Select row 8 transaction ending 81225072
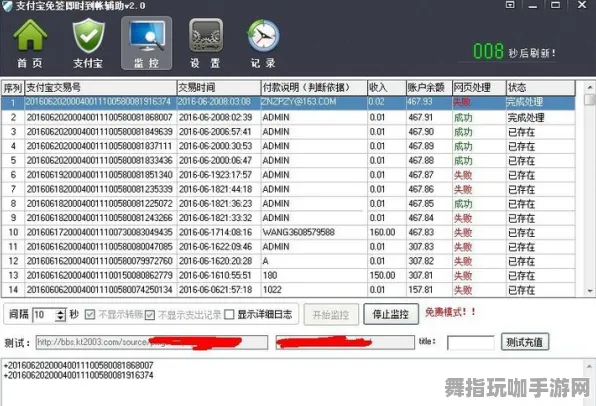 288,204
